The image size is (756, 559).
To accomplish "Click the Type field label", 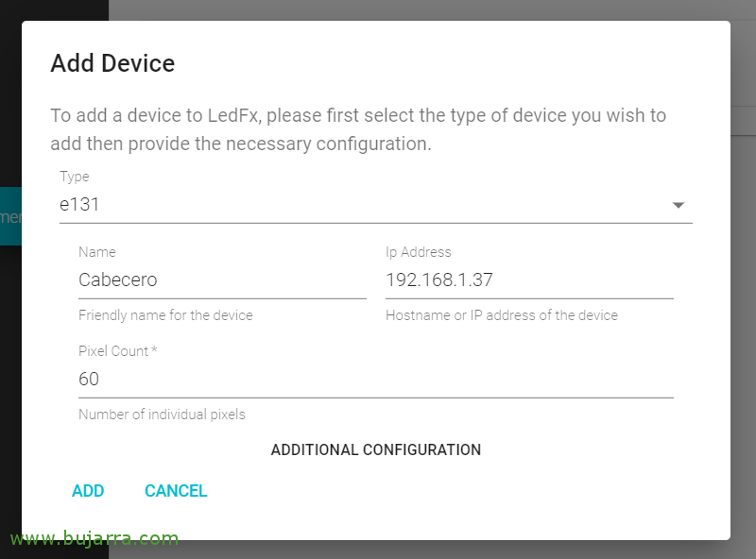I will pos(75,177).
